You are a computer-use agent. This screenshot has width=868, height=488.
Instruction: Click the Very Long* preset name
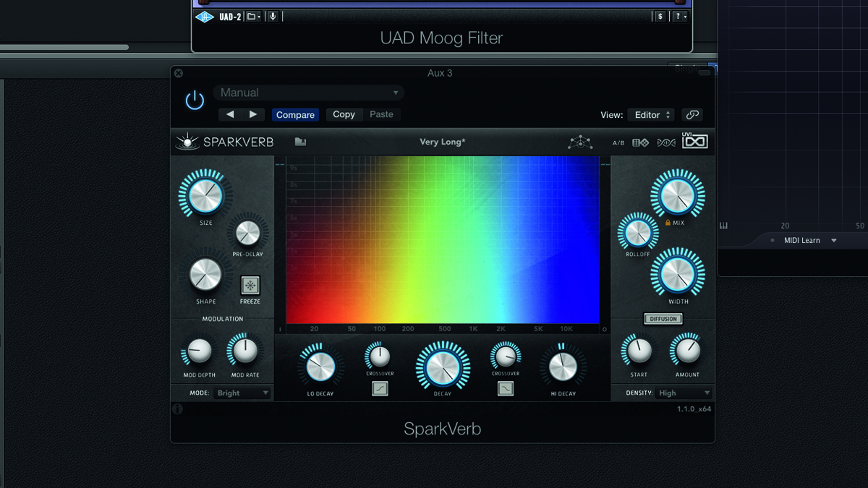coord(443,142)
